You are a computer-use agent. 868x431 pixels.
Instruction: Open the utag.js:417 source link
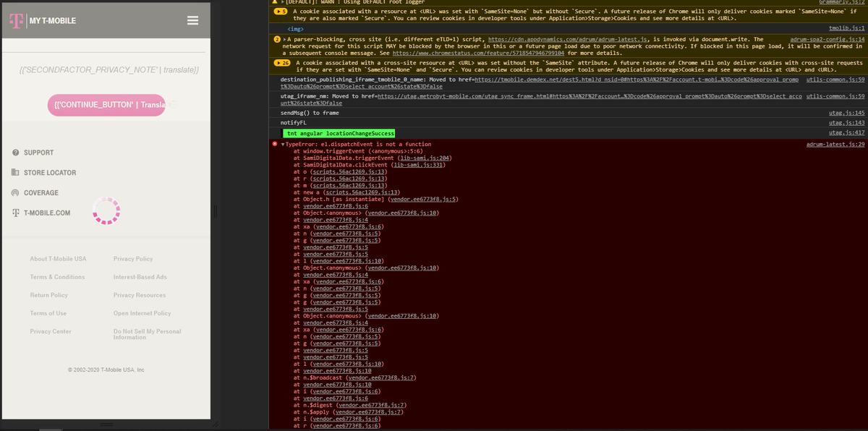(846, 133)
